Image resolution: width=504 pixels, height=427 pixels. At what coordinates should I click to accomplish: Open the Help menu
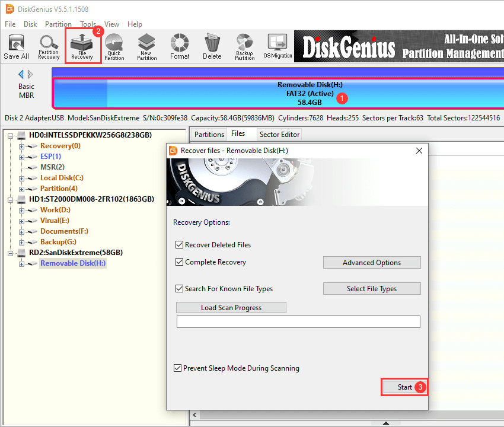click(x=135, y=24)
